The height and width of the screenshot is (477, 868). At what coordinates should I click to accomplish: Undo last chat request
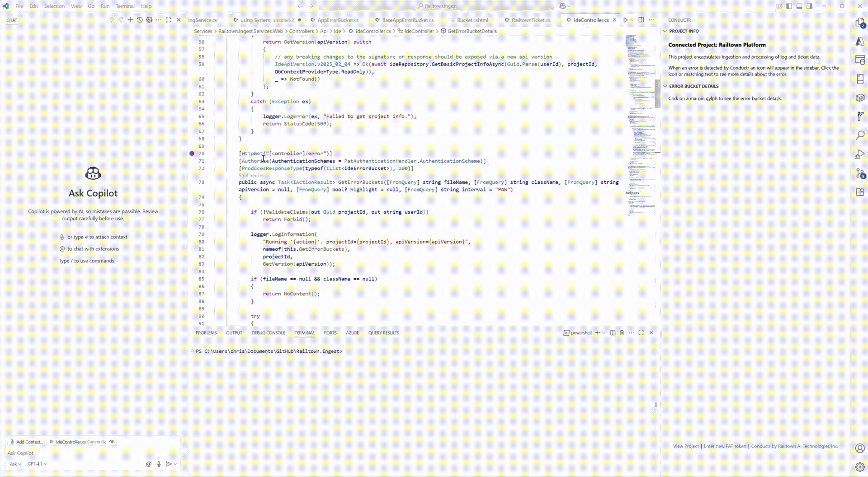(112, 20)
